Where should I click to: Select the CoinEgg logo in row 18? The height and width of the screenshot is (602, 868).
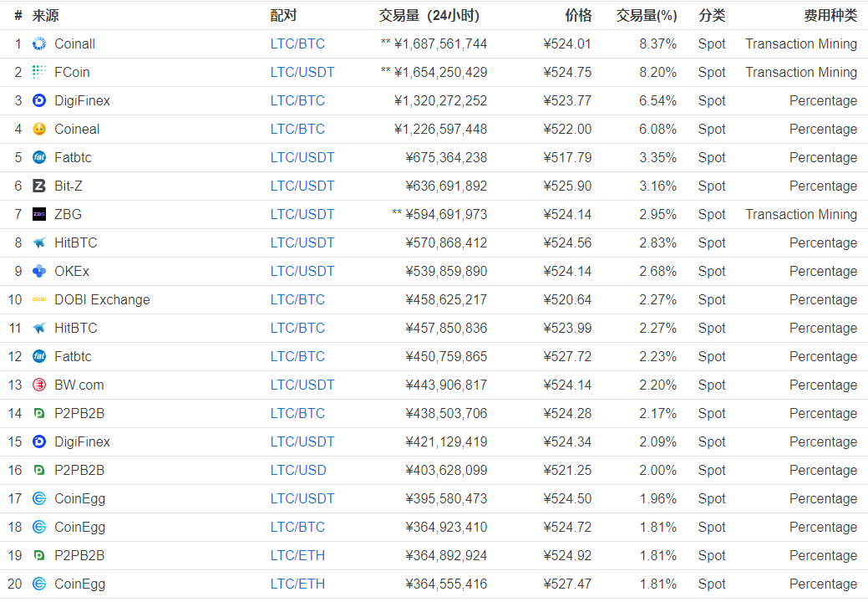click(x=38, y=528)
